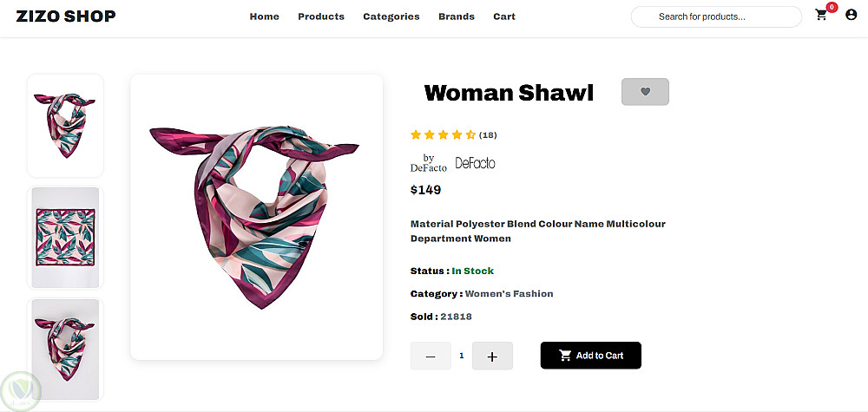Open the Cart nav link
868x412 pixels.
point(504,16)
